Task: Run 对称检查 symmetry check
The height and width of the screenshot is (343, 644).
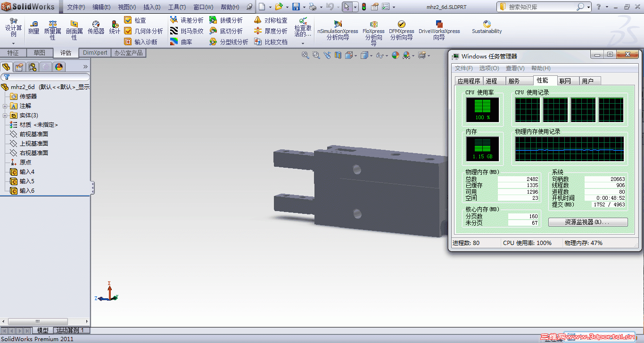Action: [271, 20]
